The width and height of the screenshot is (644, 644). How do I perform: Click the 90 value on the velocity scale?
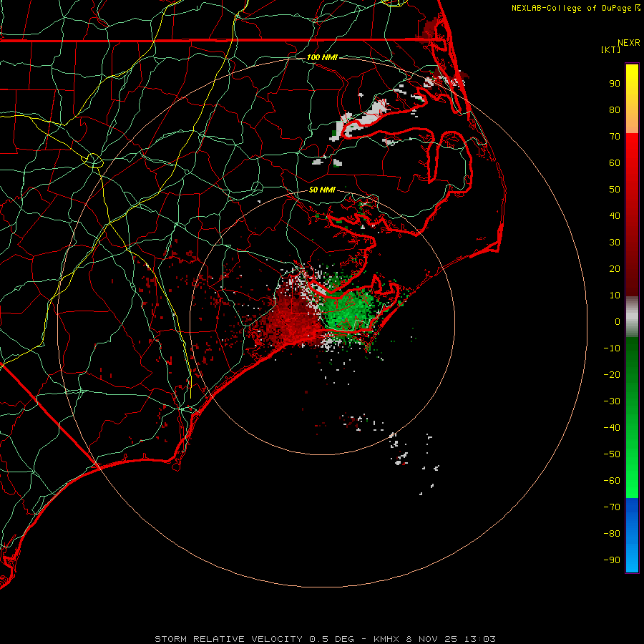point(615,84)
